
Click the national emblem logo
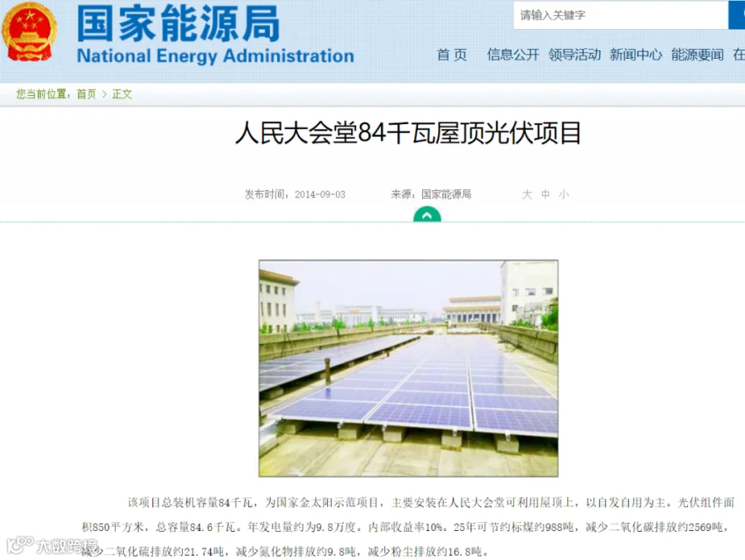pos(30,31)
